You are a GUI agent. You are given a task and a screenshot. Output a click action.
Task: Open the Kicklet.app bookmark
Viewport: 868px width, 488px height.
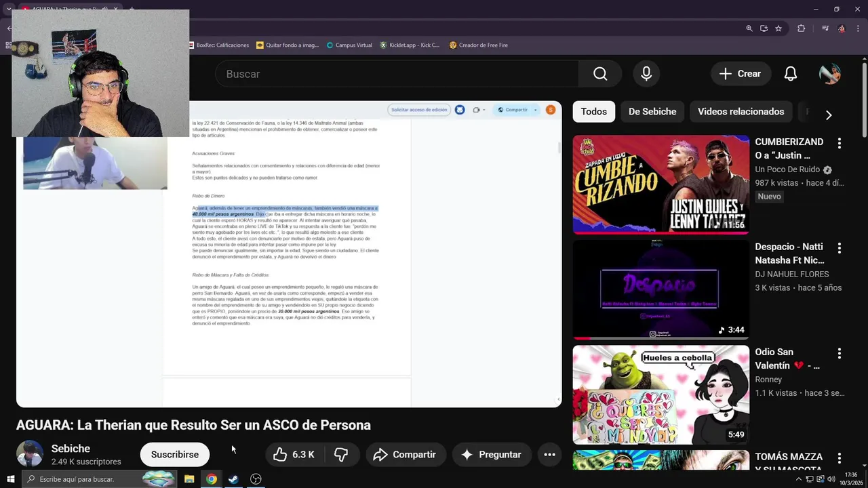point(410,45)
